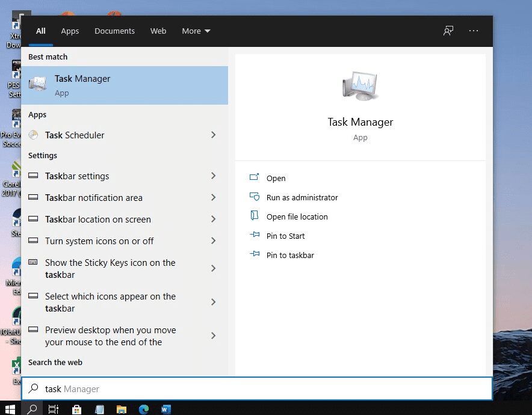Screen dimensions: 532x415
Task: Click the Preview desktop setting icon
Action: pos(33,329)
